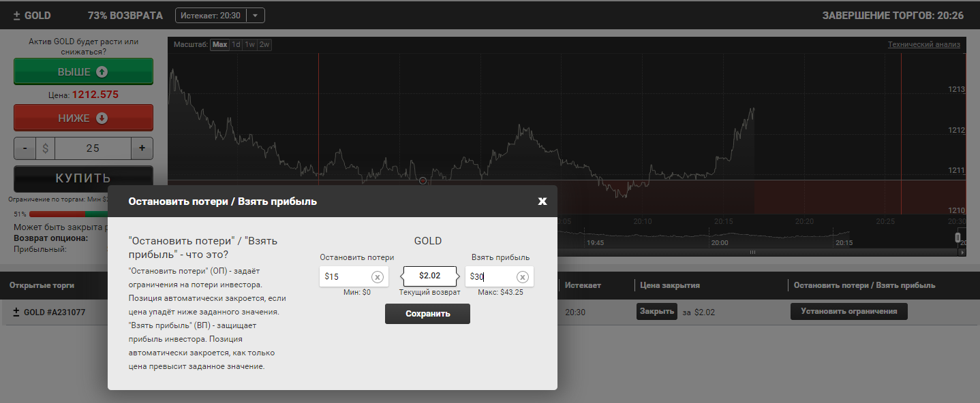This screenshot has height=403, width=980.
Task: Switch chart scale to 1w
Action: 250,45
